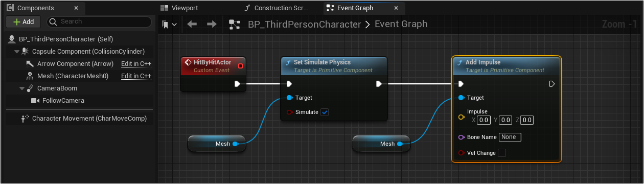
Task: Click the Bone Name input pin
Action: [462, 137]
